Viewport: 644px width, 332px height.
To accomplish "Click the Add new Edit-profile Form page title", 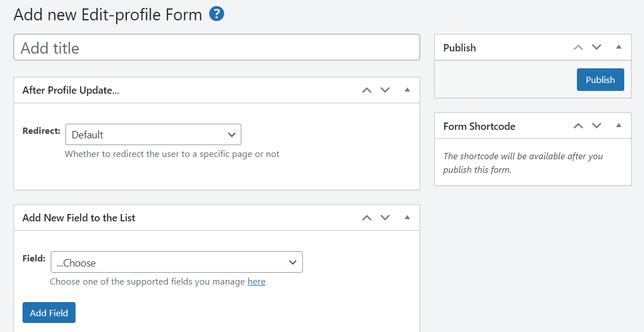I will 108,15.
